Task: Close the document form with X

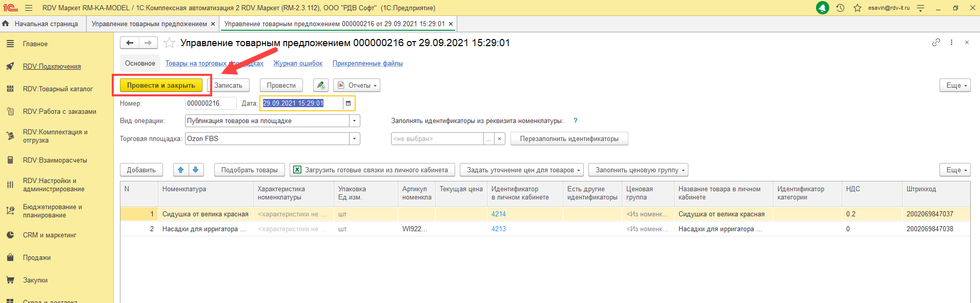Action: 967,43
